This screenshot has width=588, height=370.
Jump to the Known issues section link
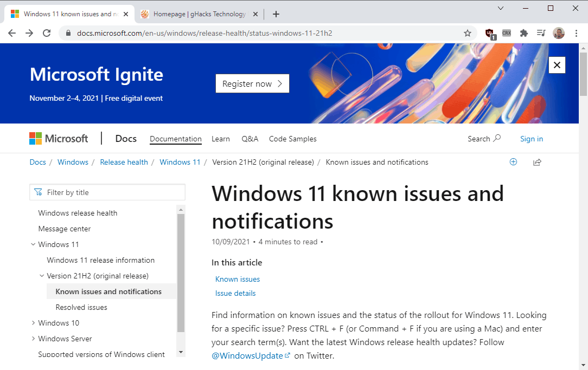tap(238, 279)
